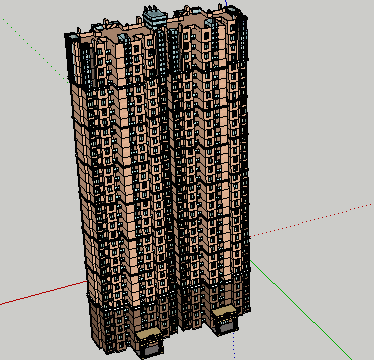Select the blue rooftop structure on tower

click(155, 17)
